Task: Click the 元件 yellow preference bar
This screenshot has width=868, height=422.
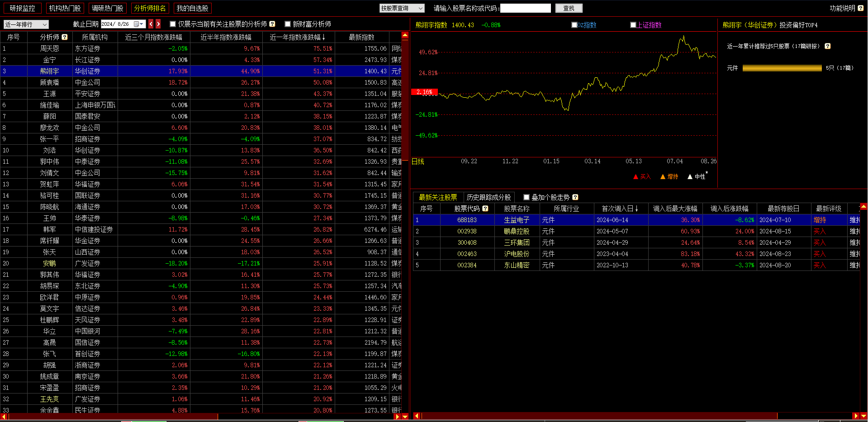Action: click(x=782, y=68)
